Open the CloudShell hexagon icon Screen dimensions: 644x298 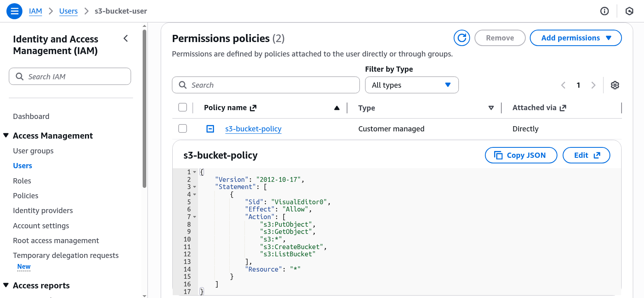click(x=629, y=11)
